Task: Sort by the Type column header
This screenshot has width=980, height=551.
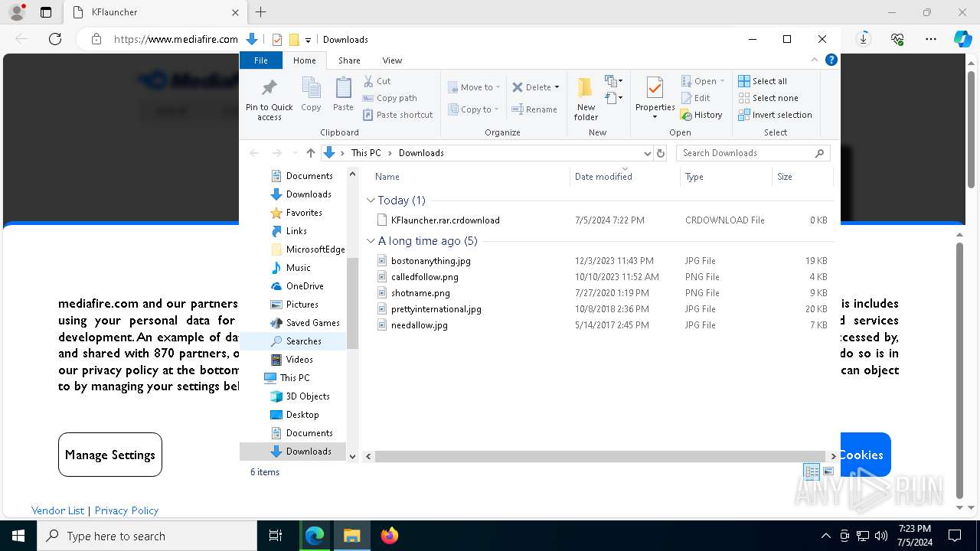Action: [x=725, y=177]
